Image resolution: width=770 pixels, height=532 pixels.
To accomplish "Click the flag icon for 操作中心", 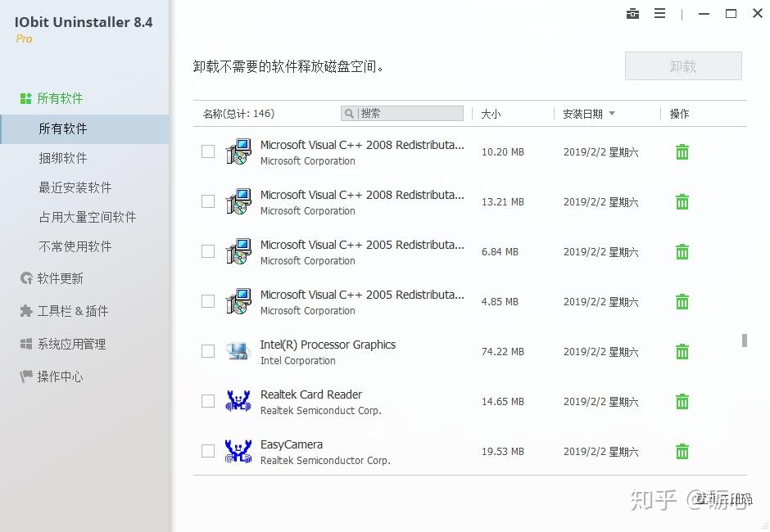I will 26,376.
